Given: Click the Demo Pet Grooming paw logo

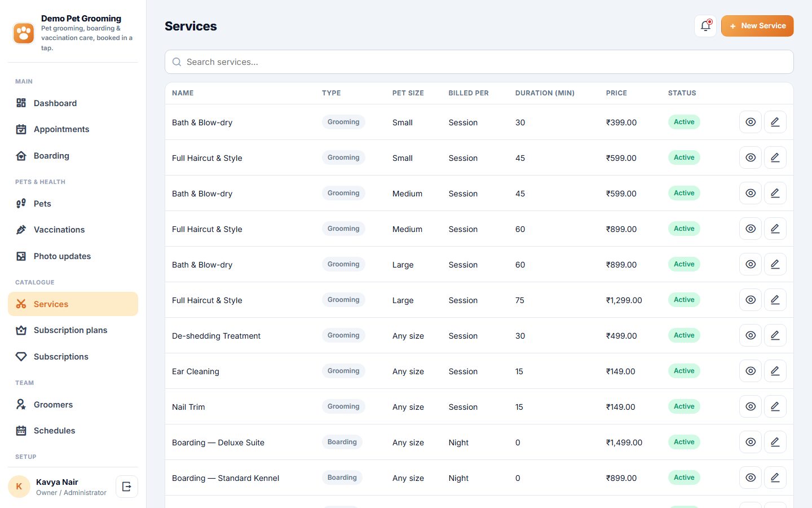Looking at the screenshot, I should click(24, 33).
